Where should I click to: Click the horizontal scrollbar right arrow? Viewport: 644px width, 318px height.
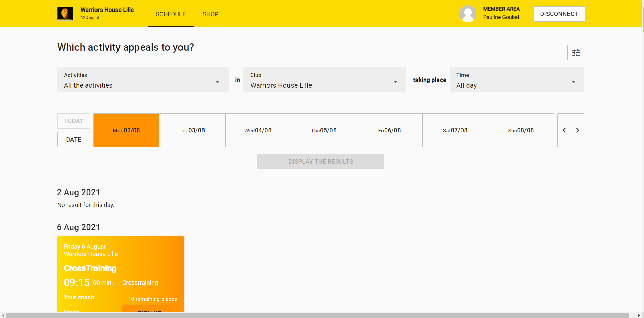(x=639, y=315)
